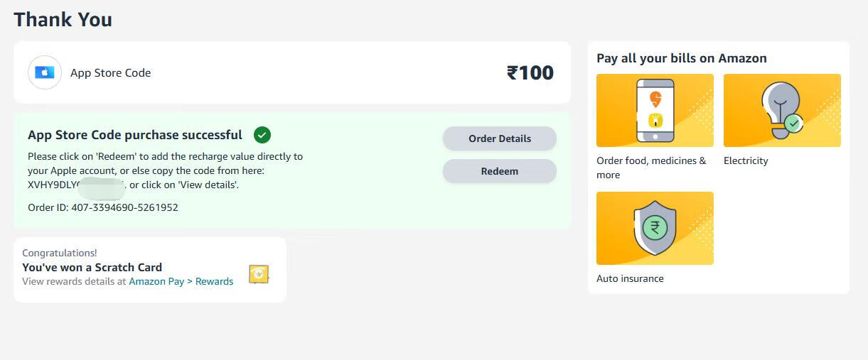The image size is (868, 360).
Task: Click the ₹100 amount
Action: (x=530, y=72)
